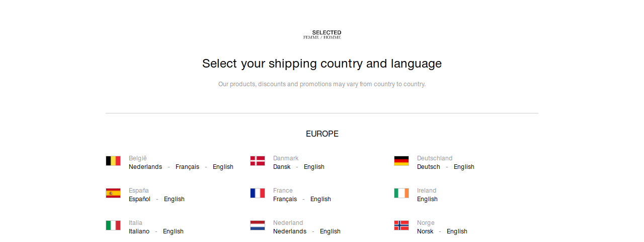Viewport: 644px width, 242px height.
Task: Click the Italy flag icon
Action: [x=113, y=225]
